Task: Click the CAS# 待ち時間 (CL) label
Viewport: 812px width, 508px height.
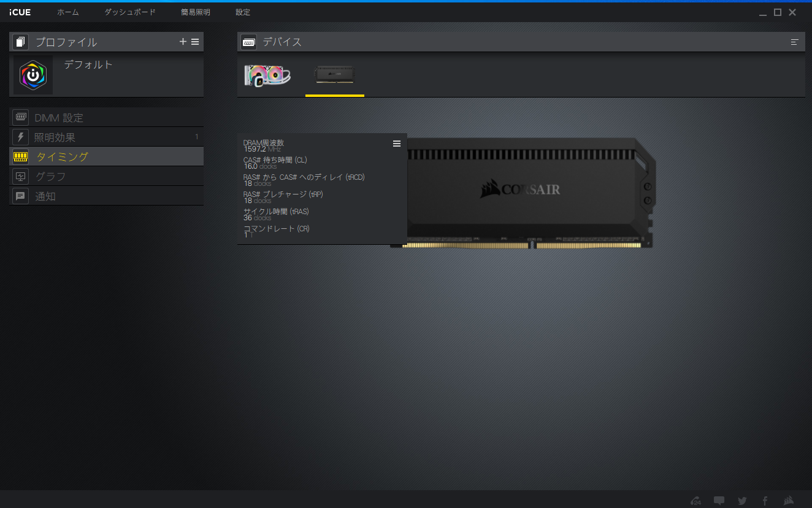Action: (x=275, y=160)
